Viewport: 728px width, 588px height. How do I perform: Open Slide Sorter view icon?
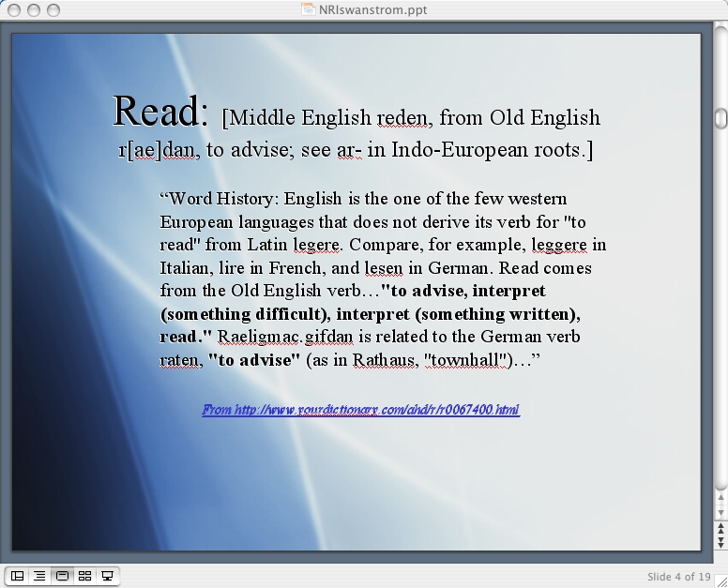(84, 576)
